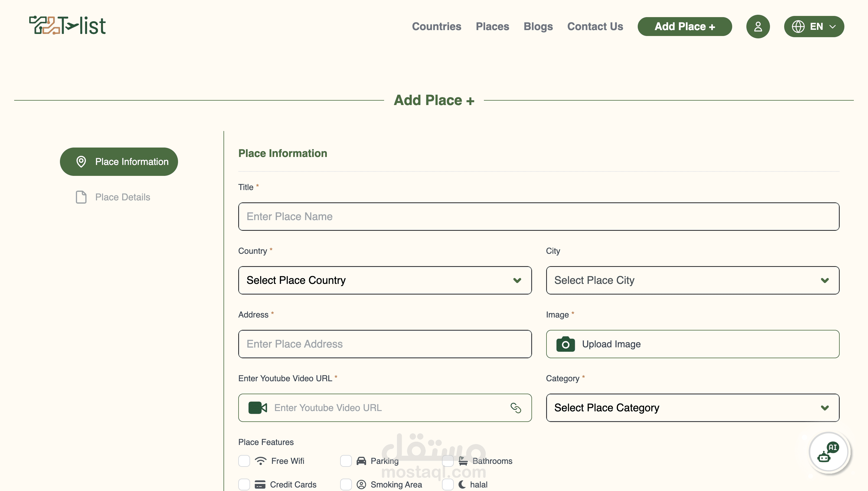Open the Select Place City dropdown
The height and width of the screenshot is (491, 868).
click(692, 280)
